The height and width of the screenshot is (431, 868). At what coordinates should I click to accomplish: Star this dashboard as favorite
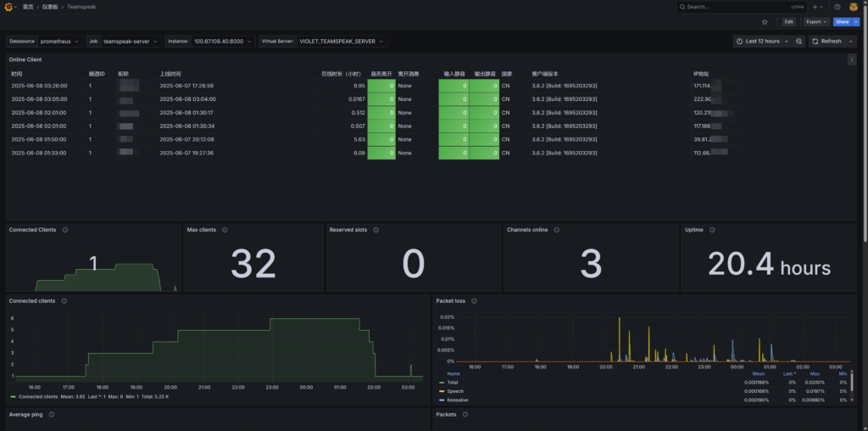point(765,21)
